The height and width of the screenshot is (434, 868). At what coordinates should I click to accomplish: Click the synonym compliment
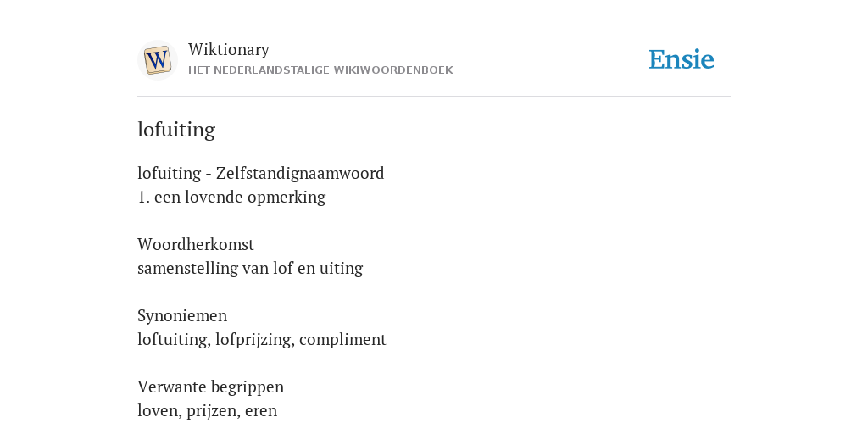(x=342, y=339)
